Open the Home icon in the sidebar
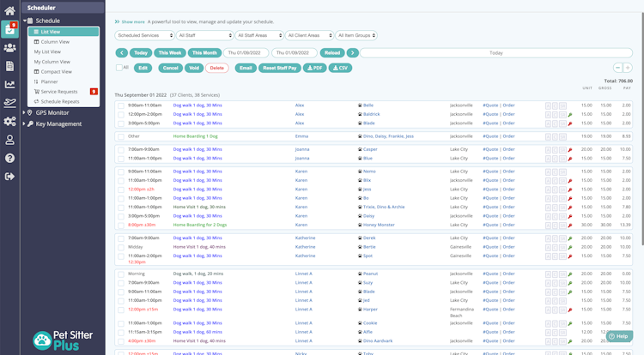 (x=9, y=10)
